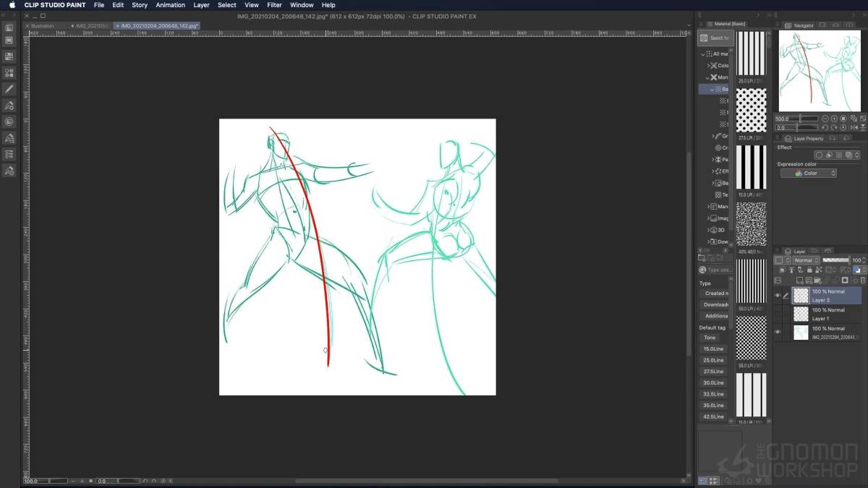Image resolution: width=868 pixels, height=488 pixels.
Task: Show Layer 1 via its visibility box
Action: [x=778, y=314]
